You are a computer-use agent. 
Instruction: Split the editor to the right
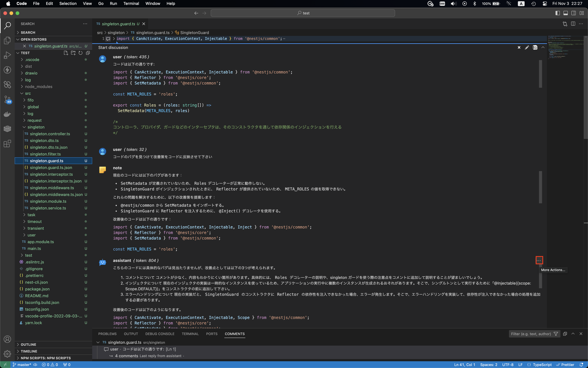point(573,24)
